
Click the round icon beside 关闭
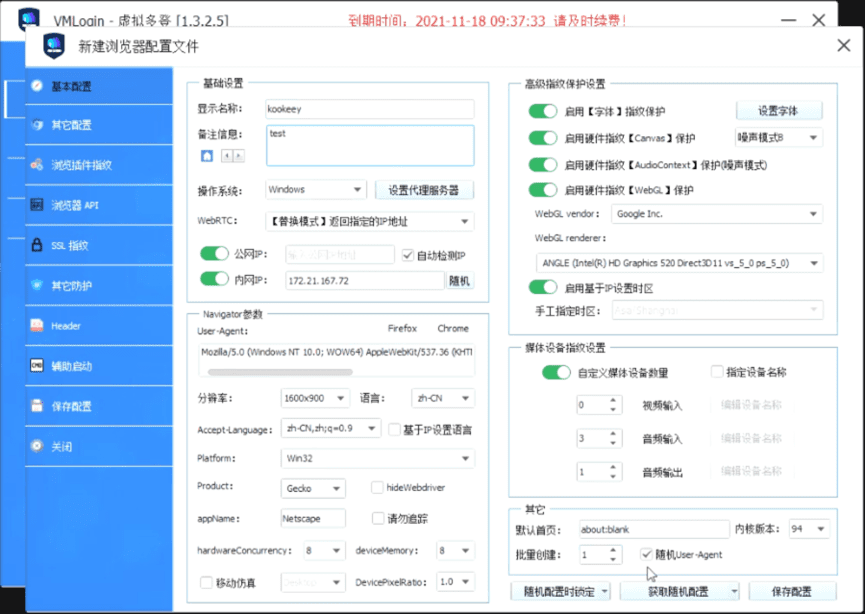pos(37,446)
